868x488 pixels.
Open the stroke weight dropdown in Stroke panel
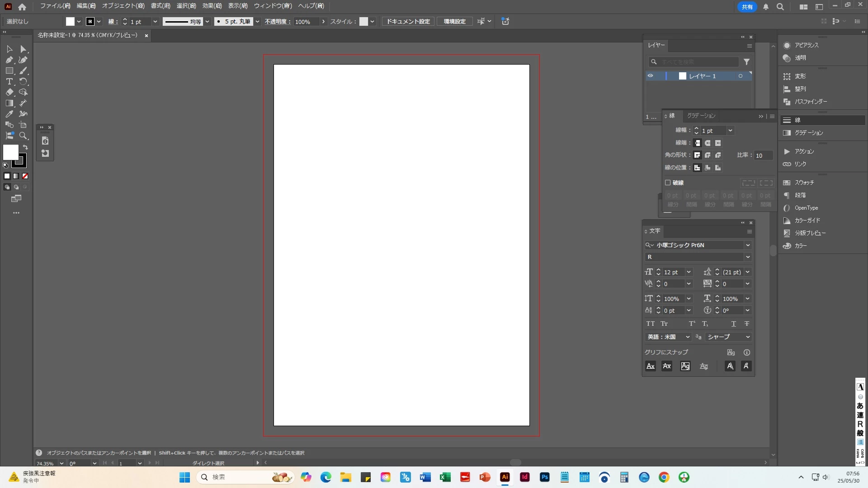click(x=730, y=131)
